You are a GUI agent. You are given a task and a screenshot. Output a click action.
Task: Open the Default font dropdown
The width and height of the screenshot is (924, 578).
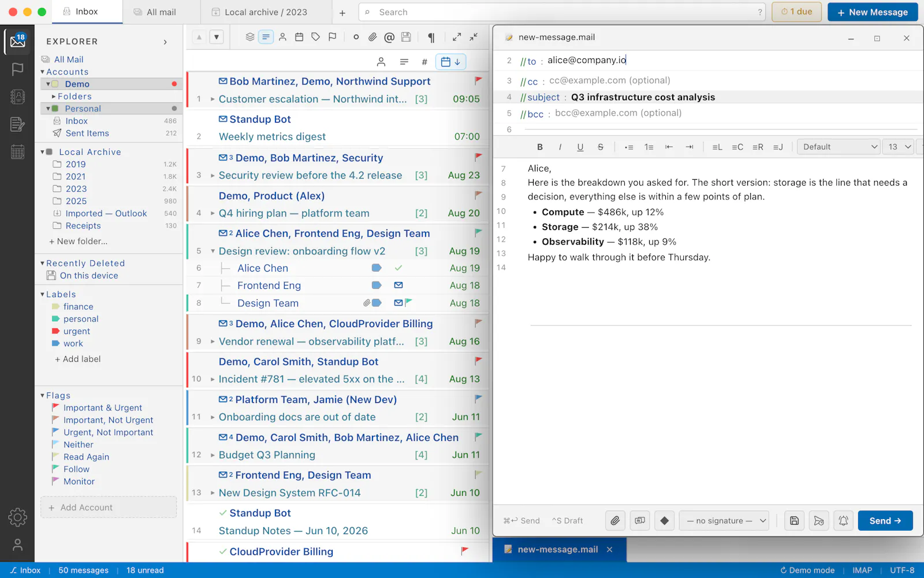click(x=839, y=147)
